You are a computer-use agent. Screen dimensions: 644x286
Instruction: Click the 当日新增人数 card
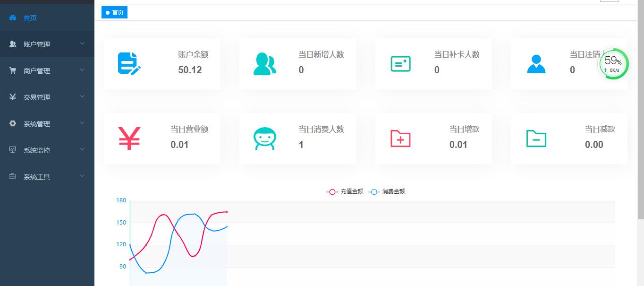click(297, 63)
